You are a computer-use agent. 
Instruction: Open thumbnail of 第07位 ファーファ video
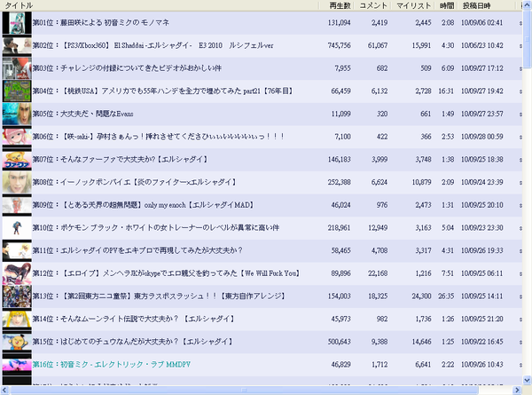click(17, 159)
